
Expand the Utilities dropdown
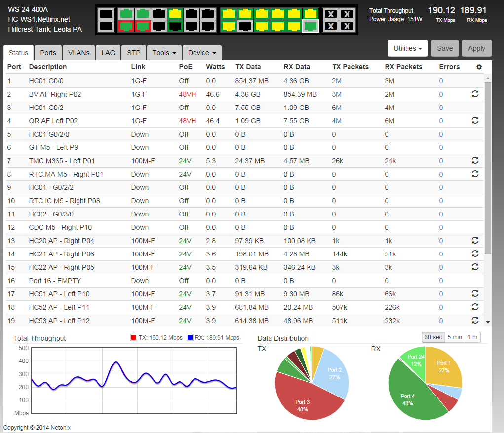(408, 48)
